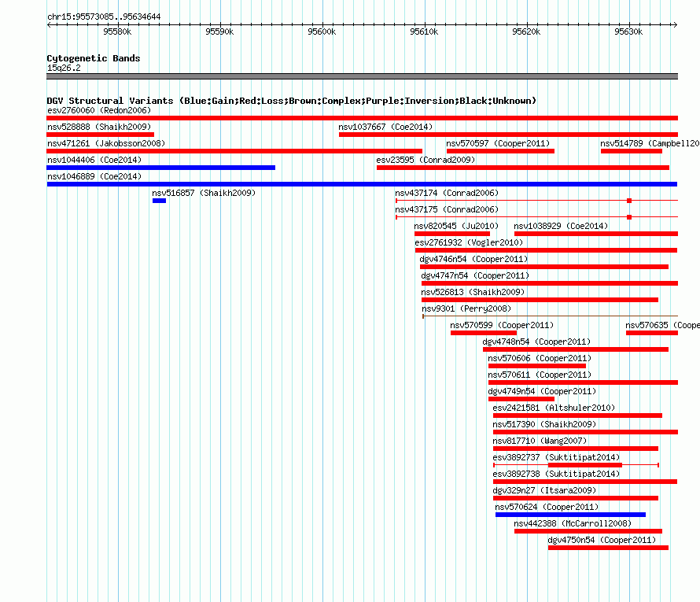Select the nsv528888 (Shaikh2009) red bar
700x602 pixels.
[x=101, y=135]
